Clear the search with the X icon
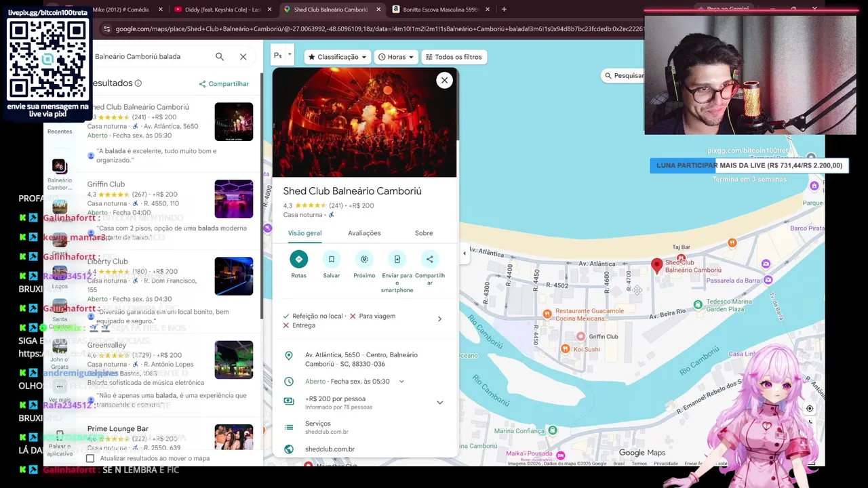Screen dimensions: 868x488 click(243, 57)
